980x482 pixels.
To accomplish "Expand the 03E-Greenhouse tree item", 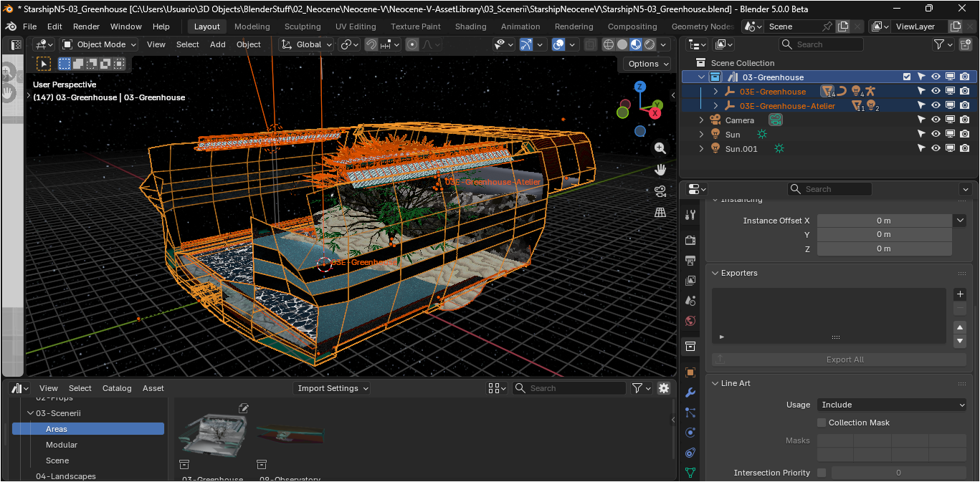I will click(x=715, y=91).
